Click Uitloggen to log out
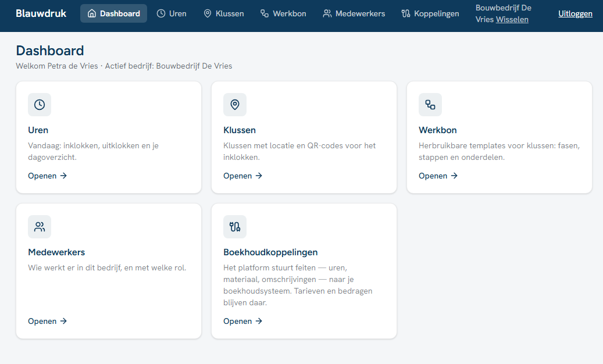603x364 pixels. (x=575, y=13)
